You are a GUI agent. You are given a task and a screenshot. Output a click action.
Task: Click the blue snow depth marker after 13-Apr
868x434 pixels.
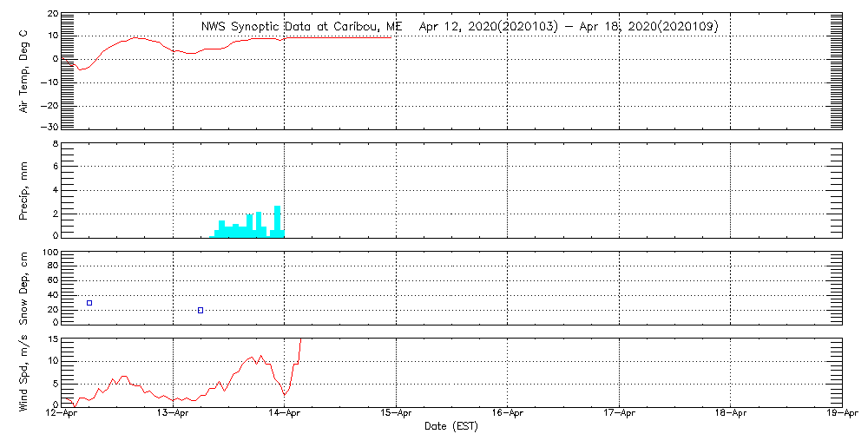coord(201,310)
